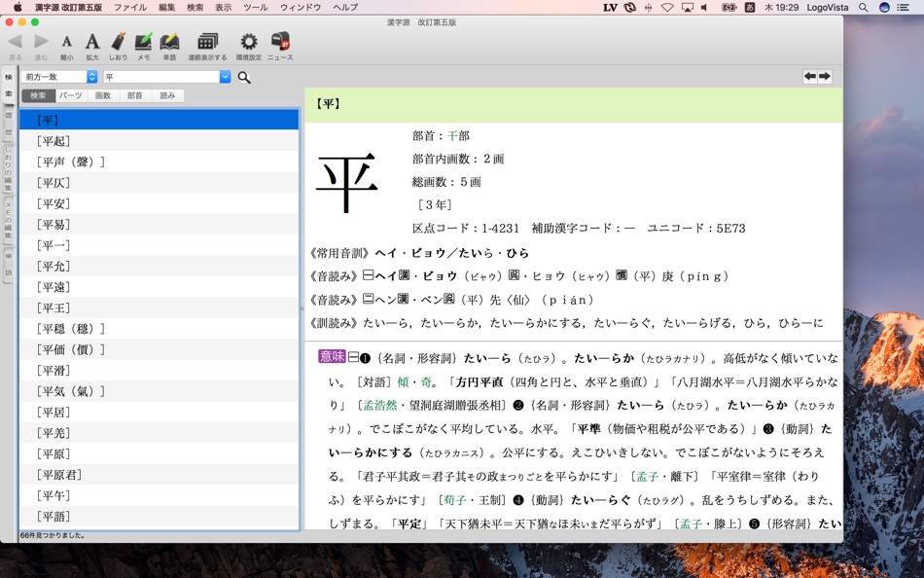Screen dimensions: 924x578
Task: Click the 進む forward arrow toolbar icon
Action: tap(41, 42)
